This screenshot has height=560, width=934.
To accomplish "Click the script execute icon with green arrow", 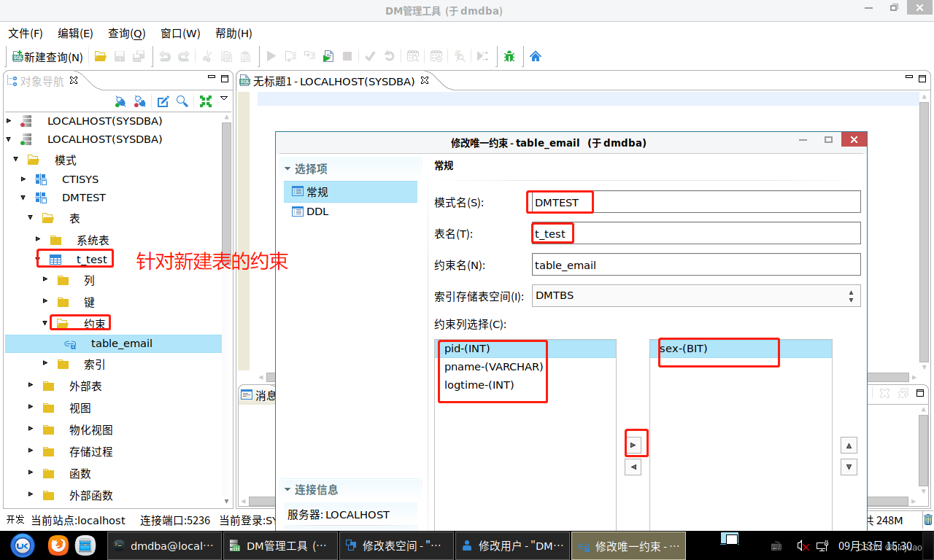I will [x=328, y=56].
